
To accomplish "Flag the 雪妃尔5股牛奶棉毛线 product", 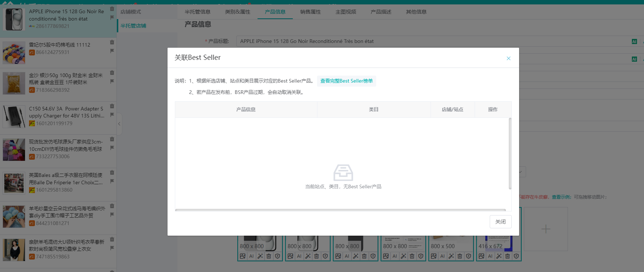I will (112, 51).
